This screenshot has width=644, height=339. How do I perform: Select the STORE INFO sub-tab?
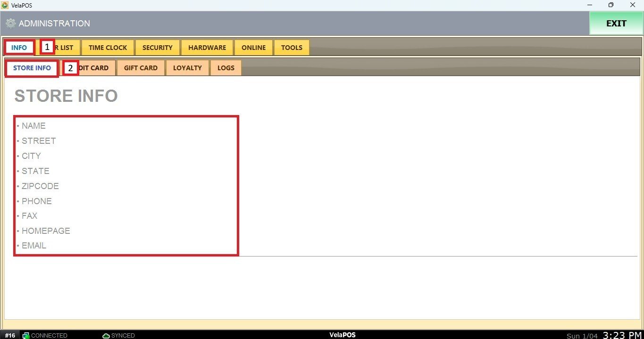pyautogui.click(x=32, y=68)
